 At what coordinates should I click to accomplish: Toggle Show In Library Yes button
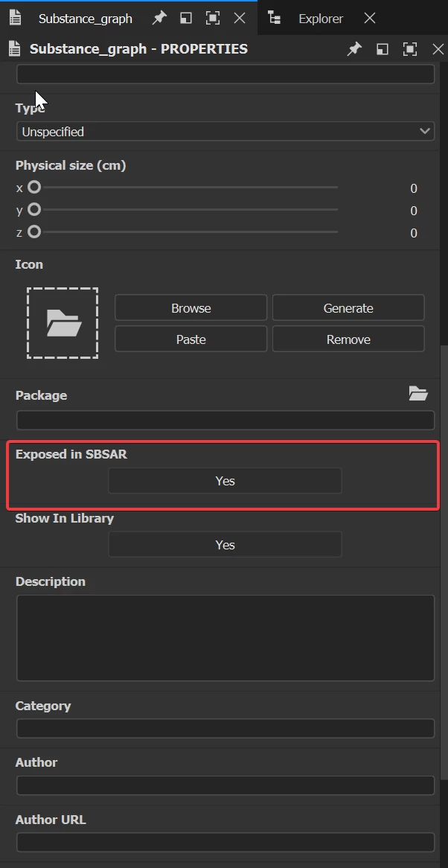[x=225, y=545]
